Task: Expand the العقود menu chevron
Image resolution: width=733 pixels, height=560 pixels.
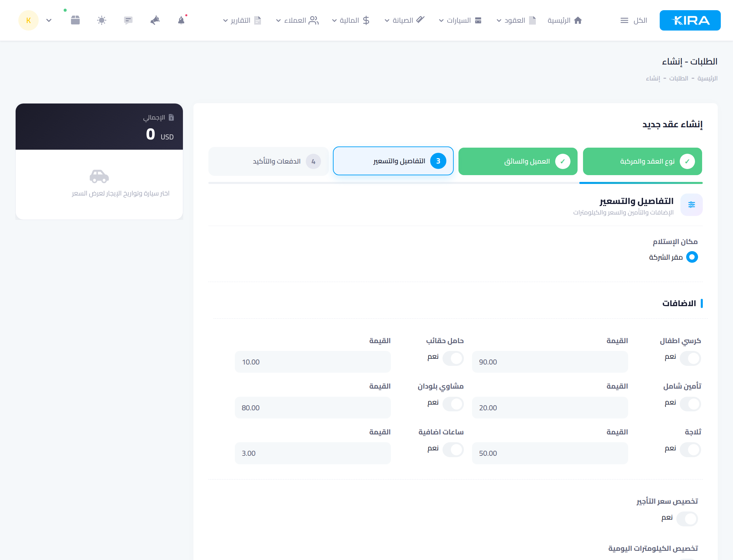Action: point(499,21)
